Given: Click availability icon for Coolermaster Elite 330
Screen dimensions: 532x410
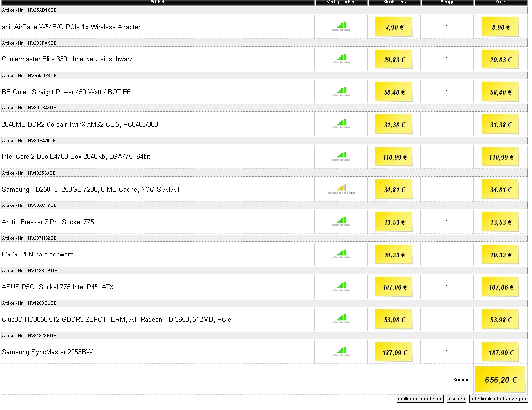Looking at the screenshot, I should click(341, 59).
